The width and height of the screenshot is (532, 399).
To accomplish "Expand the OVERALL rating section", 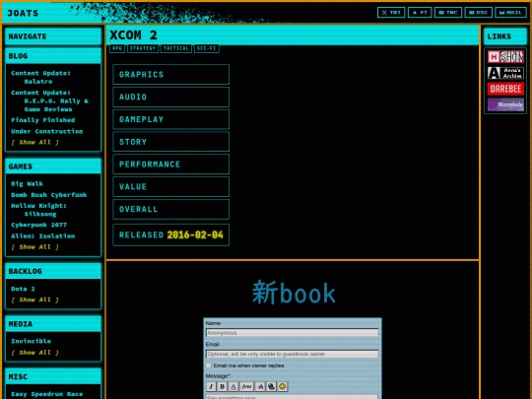I will pos(171,209).
